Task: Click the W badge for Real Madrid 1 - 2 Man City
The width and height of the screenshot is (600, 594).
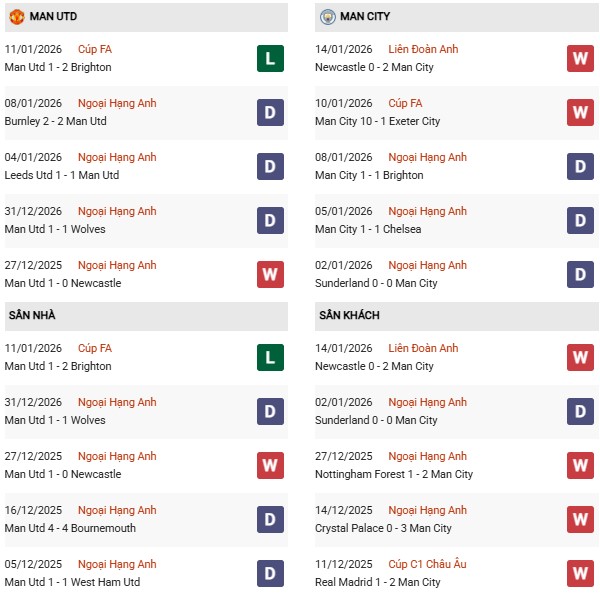Action: pos(580,574)
